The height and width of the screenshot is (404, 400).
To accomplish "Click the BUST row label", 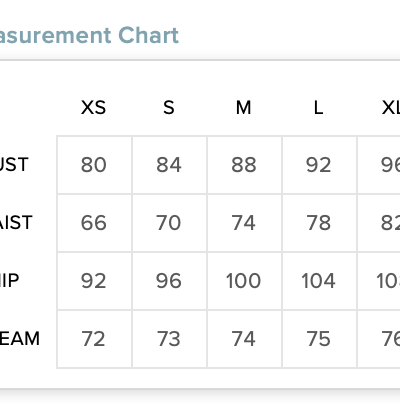I will click(14, 165).
